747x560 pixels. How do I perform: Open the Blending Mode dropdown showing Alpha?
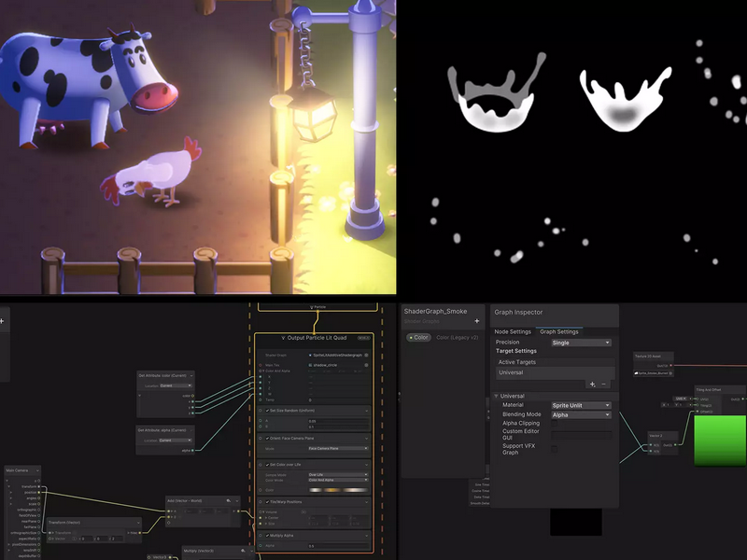[x=581, y=414]
